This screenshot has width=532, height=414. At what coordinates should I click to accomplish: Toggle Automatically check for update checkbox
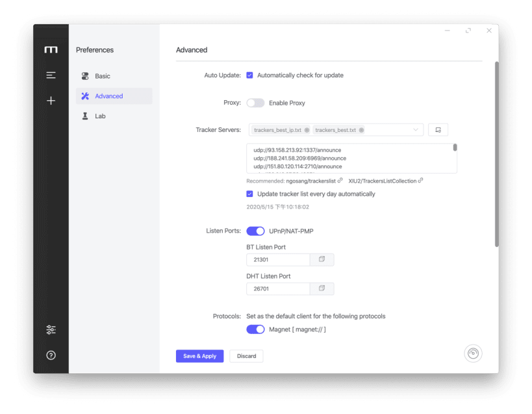pyautogui.click(x=249, y=75)
